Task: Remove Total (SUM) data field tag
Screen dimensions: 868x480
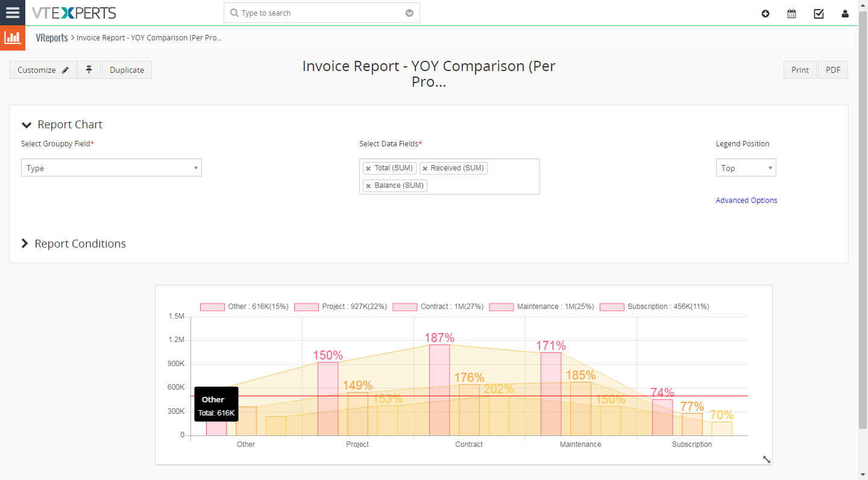Action: (x=368, y=169)
